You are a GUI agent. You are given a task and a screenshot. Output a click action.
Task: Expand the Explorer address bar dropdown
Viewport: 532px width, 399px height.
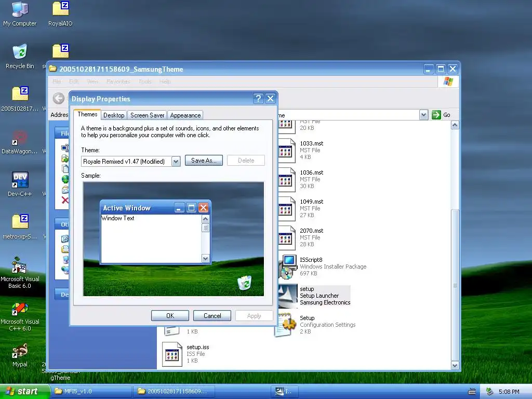[x=423, y=115]
